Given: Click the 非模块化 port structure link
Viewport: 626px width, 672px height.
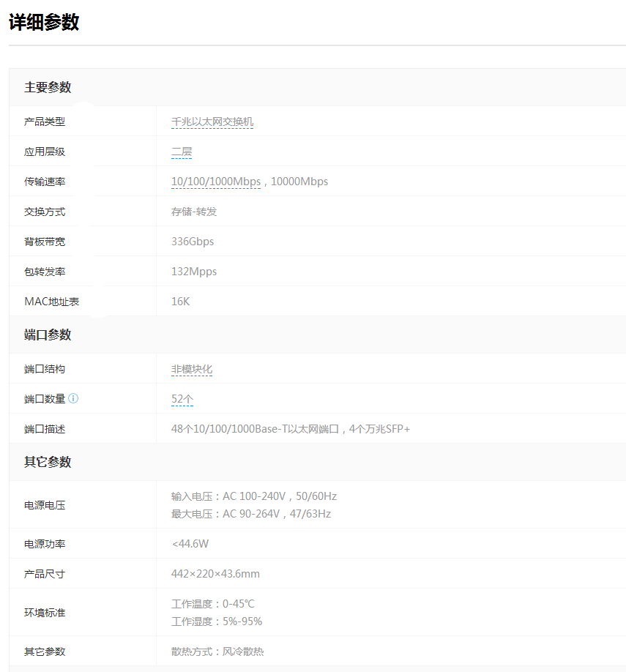Looking at the screenshot, I should click(192, 369).
